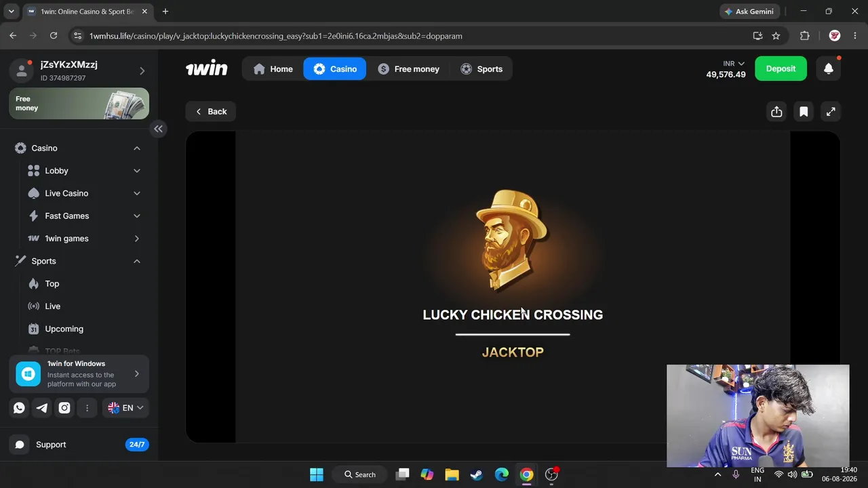Show more social links (three dots)

[x=87, y=408]
